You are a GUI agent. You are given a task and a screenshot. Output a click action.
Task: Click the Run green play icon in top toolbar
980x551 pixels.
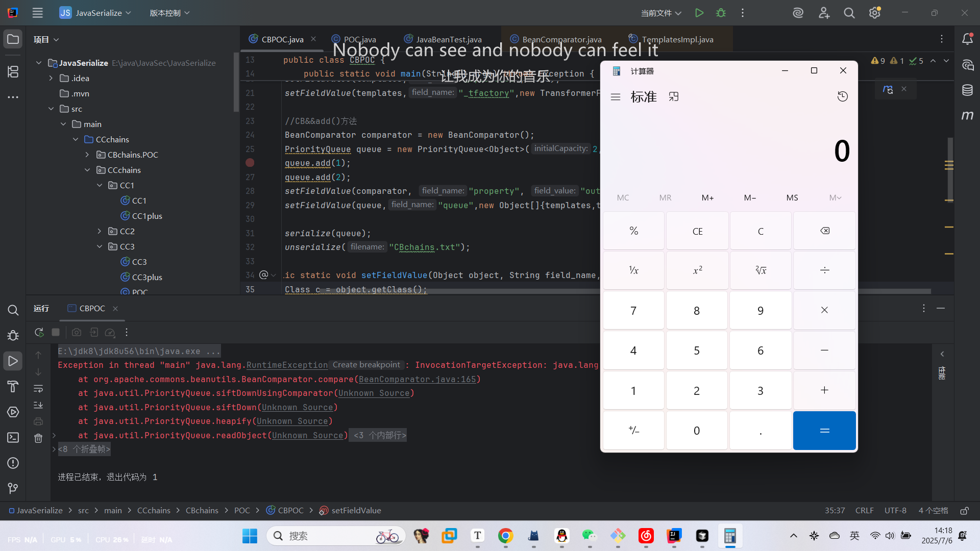[x=699, y=13]
